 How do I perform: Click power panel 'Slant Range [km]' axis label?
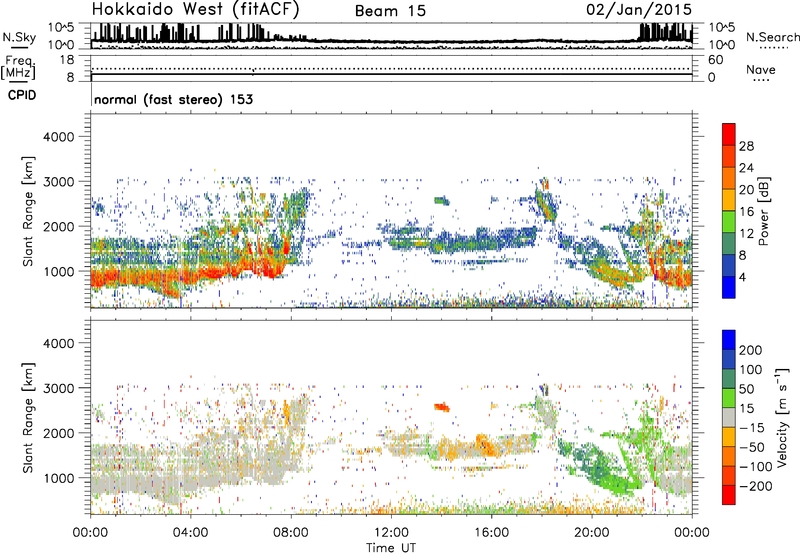coord(28,211)
